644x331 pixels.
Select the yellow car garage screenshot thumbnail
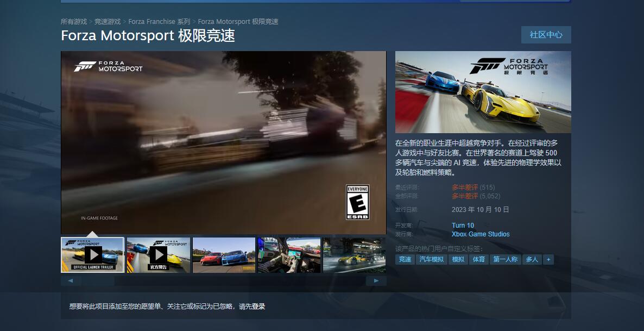pos(355,254)
